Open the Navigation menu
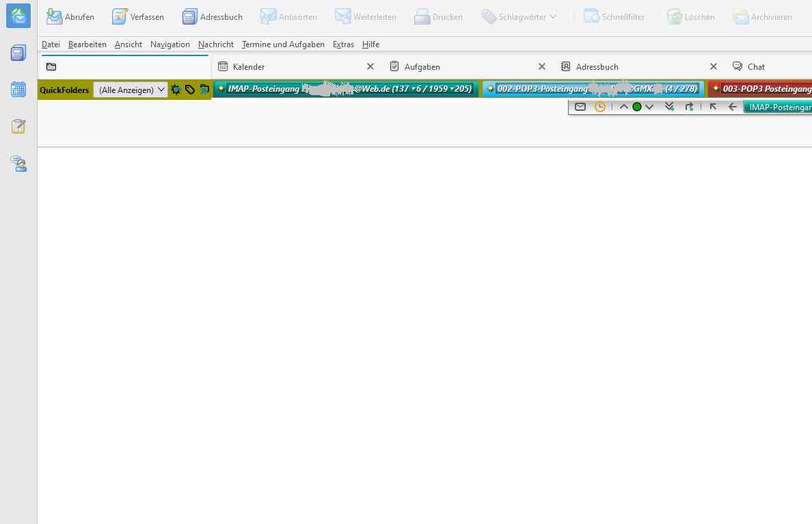This screenshot has width=812, height=524. (x=170, y=44)
